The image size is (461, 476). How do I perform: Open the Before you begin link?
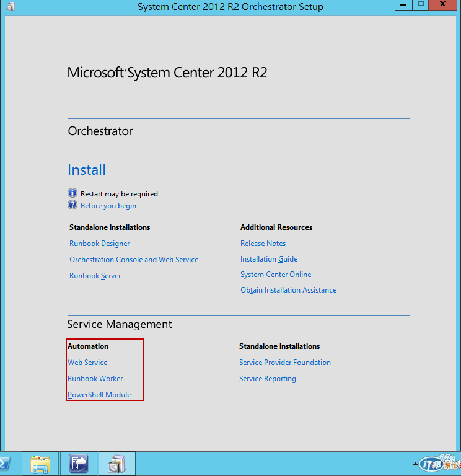click(108, 206)
